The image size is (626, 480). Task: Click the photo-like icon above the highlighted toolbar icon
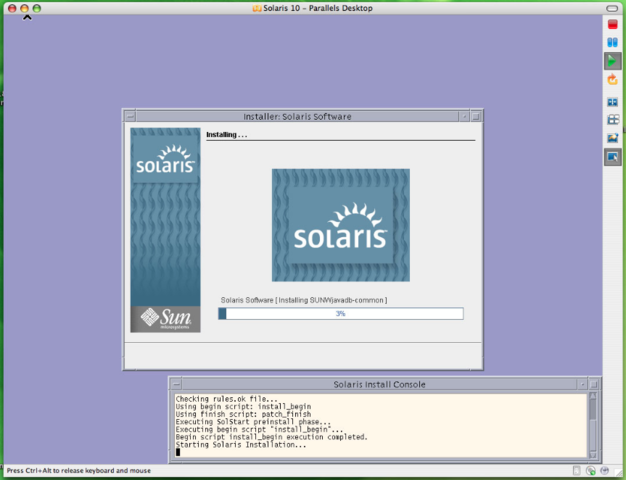pyautogui.click(x=612, y=138)
